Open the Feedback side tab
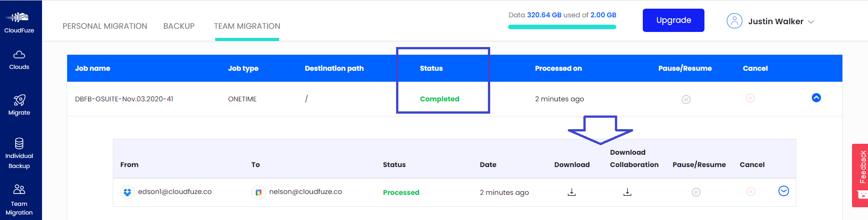868x220 pixels. [x=860, y=175]
